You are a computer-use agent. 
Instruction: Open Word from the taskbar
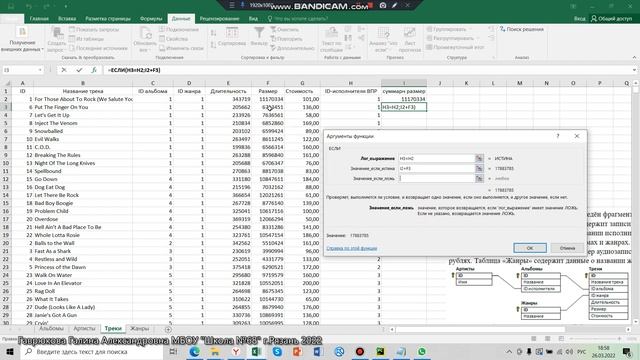pyautogui.click(x=318, y=351)
